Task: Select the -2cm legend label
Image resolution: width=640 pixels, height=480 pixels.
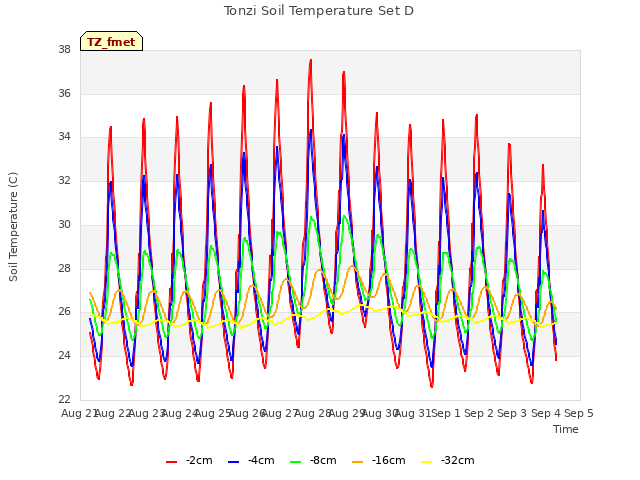Action: 199,460
